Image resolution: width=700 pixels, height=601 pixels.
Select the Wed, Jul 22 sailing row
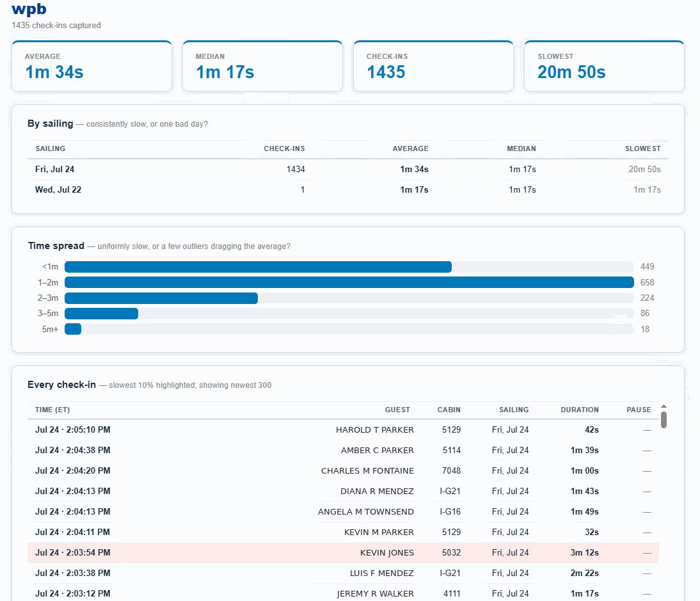tap(348, 189)
